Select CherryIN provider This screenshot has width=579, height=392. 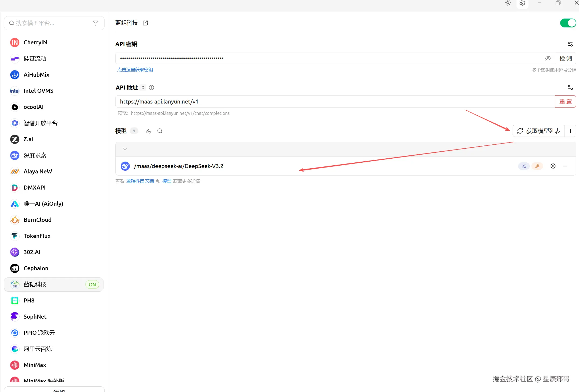[x=54, y=42]
